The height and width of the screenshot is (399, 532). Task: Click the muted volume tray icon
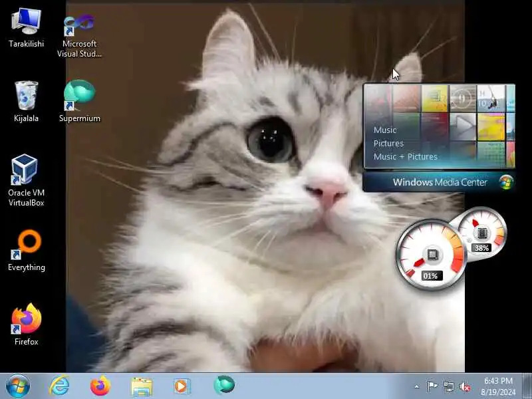(465, 387)
